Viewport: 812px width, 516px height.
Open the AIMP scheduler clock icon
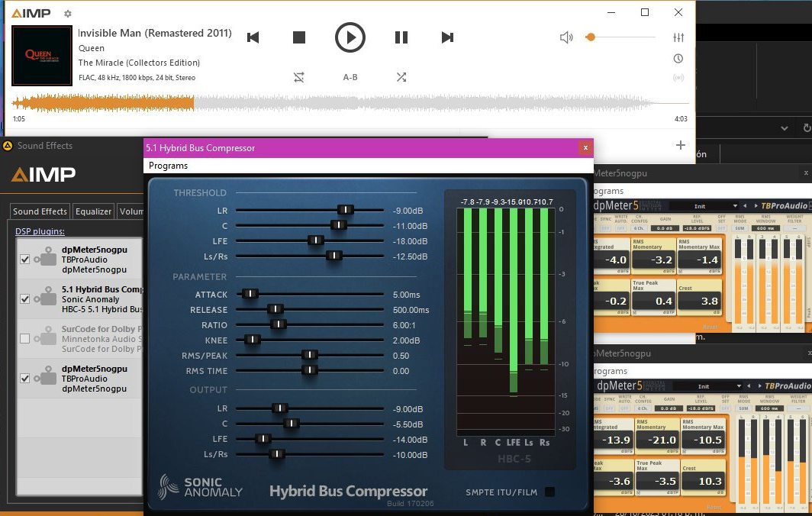click(x=678, y=59)
